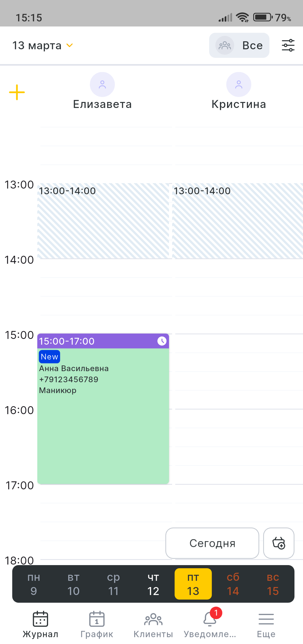The width and height of the screenshot is (303, 644).
Task: Select Monday 9 in week strip
Action: point(34,584)
